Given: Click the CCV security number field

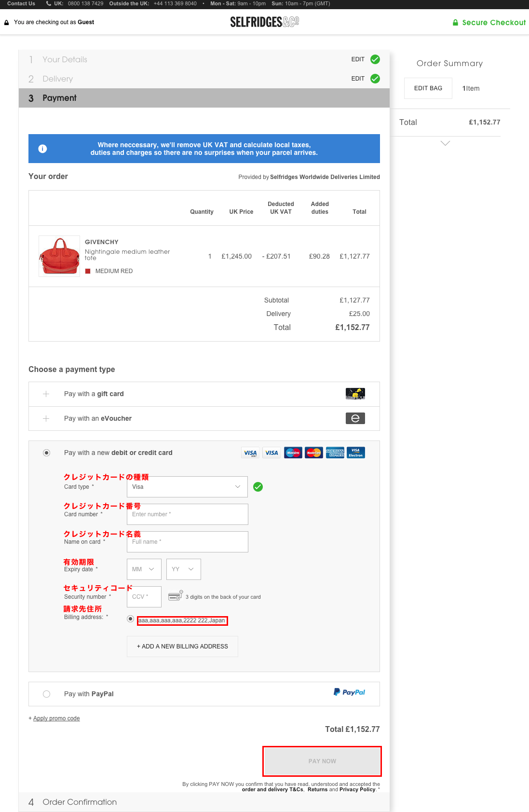Looking at the screenshot, I should pos(144,597).
